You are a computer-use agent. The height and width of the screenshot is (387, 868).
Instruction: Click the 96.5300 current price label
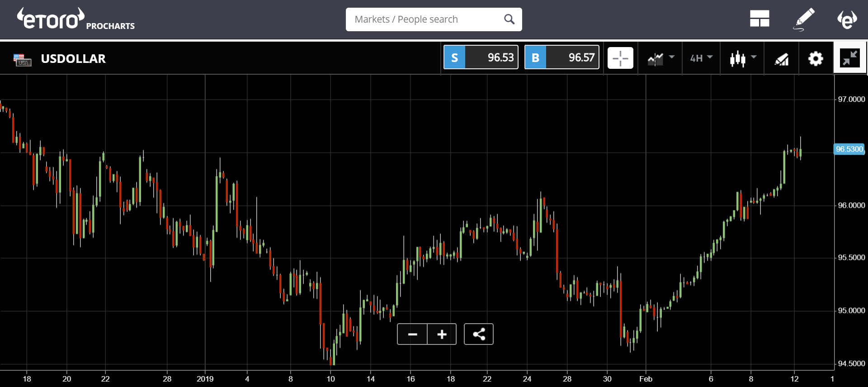coord(849,149)
